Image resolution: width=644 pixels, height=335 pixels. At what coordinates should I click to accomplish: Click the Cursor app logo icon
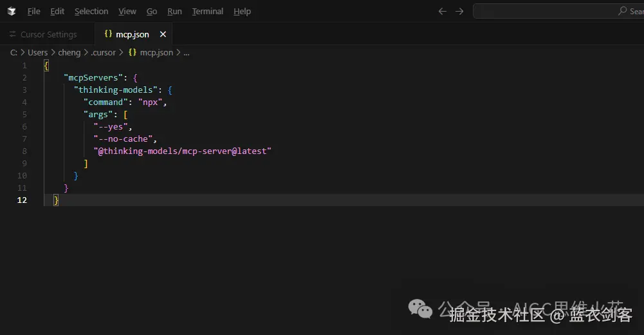click(12, 11)
